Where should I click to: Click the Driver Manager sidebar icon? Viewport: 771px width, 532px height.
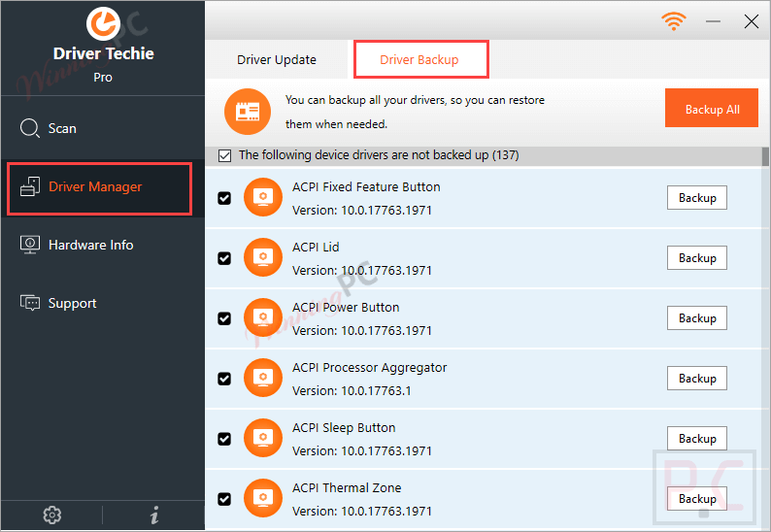tap(30, 186)
